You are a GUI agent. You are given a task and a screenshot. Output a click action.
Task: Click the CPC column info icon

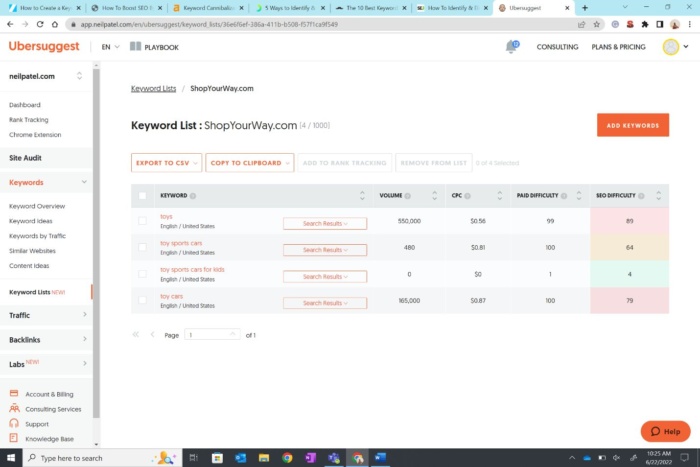(x=467, y=196)
